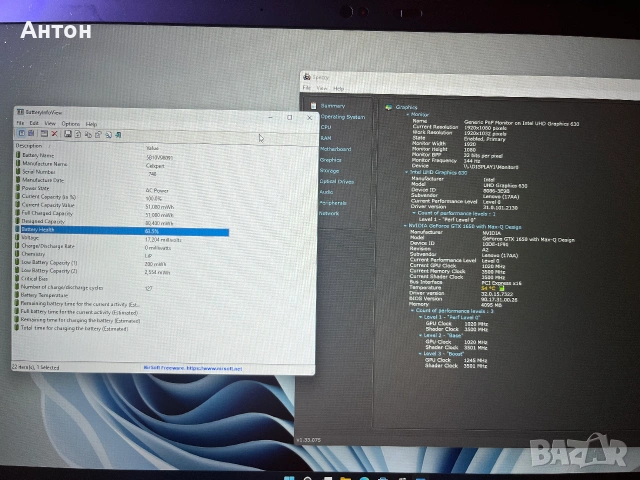
Task: Open Summary section in Speccy sidebar
Action: click(x=333, y=106)
